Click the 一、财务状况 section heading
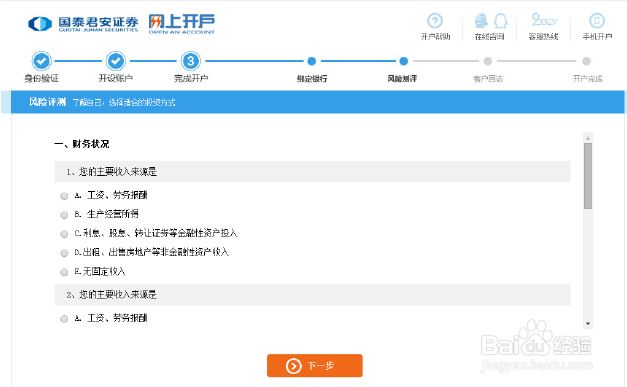 point(82,144)
